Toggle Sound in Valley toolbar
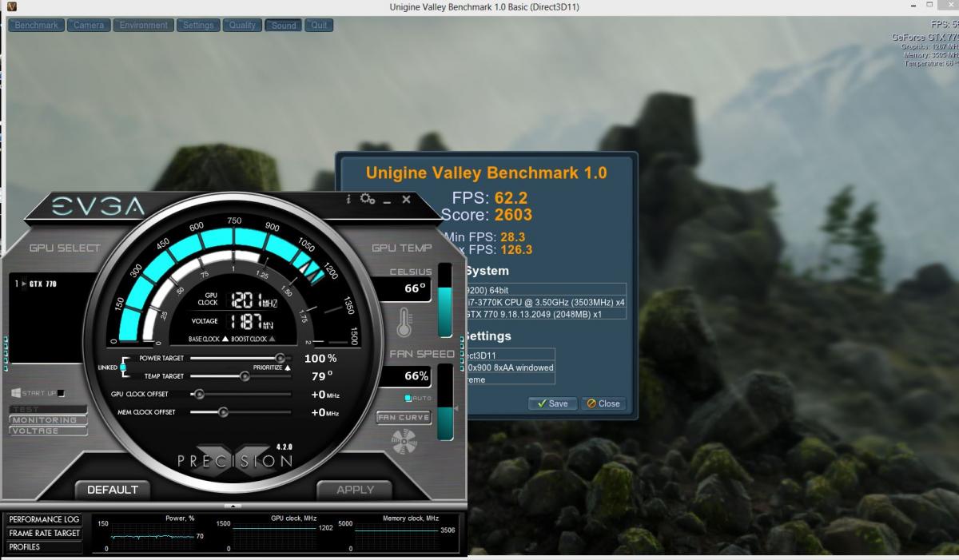 284,25
